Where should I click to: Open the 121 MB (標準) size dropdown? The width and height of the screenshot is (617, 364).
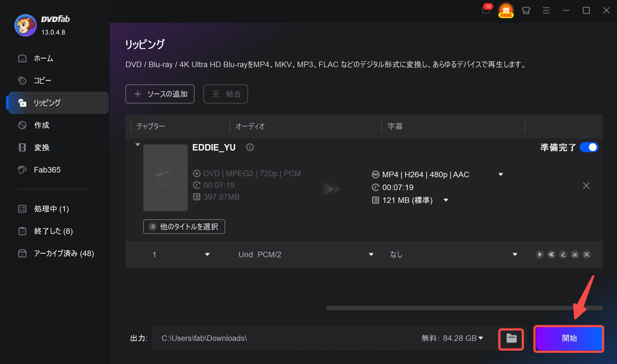tap(446, 200)
